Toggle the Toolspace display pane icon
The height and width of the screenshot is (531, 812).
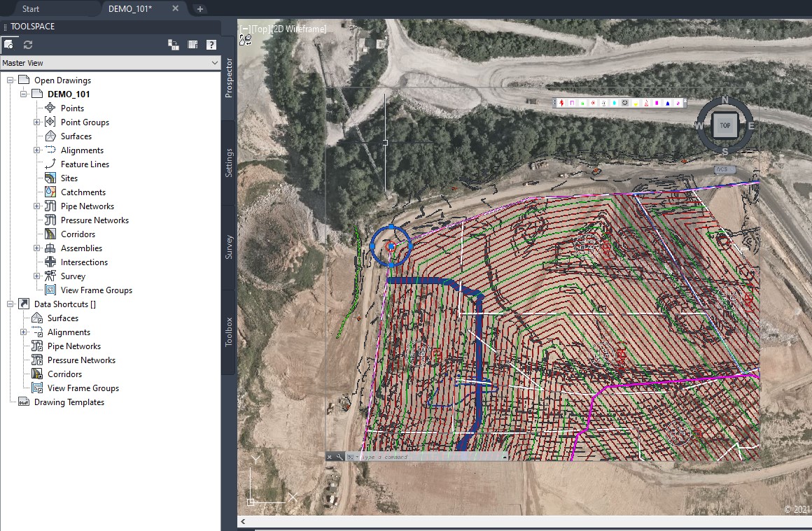click(x=192, y=44)
